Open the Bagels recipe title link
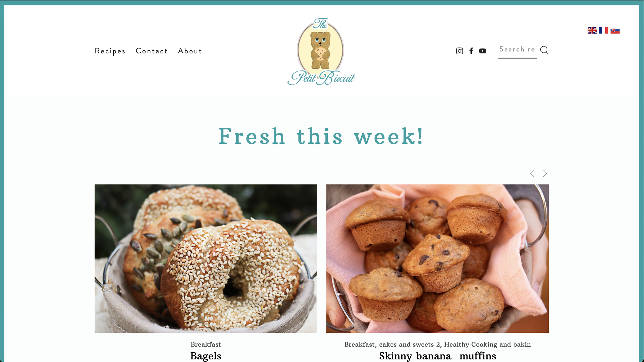Viewport: 644px width, 362px height. coord(206,356)
